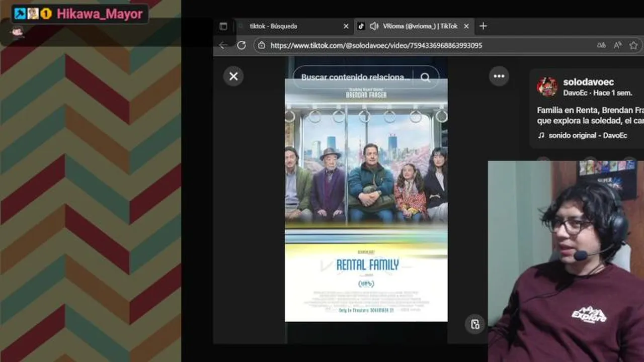Click 'sonido original - DavoEc' sound link
Image resolution: width=644 pixels, height=362 pixels.
(x=588, y=135)
